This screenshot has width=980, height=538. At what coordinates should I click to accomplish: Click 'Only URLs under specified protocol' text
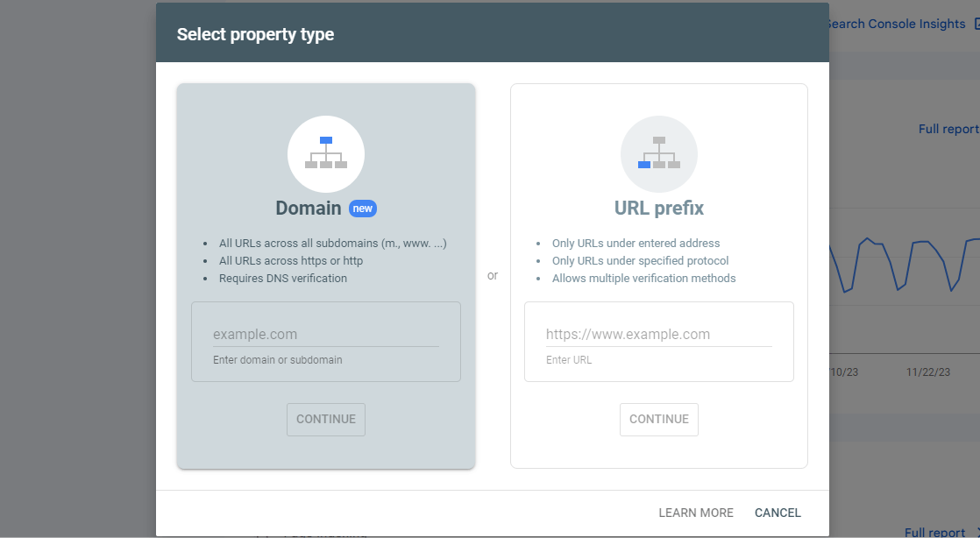(640, 260)
